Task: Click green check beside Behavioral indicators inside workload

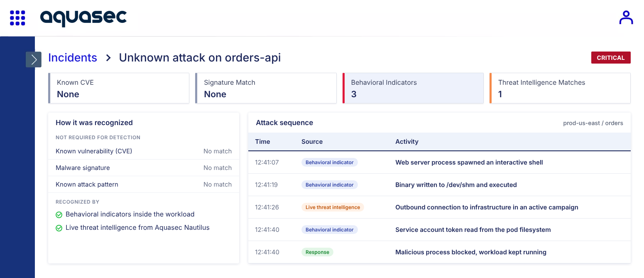Action: 59,215
